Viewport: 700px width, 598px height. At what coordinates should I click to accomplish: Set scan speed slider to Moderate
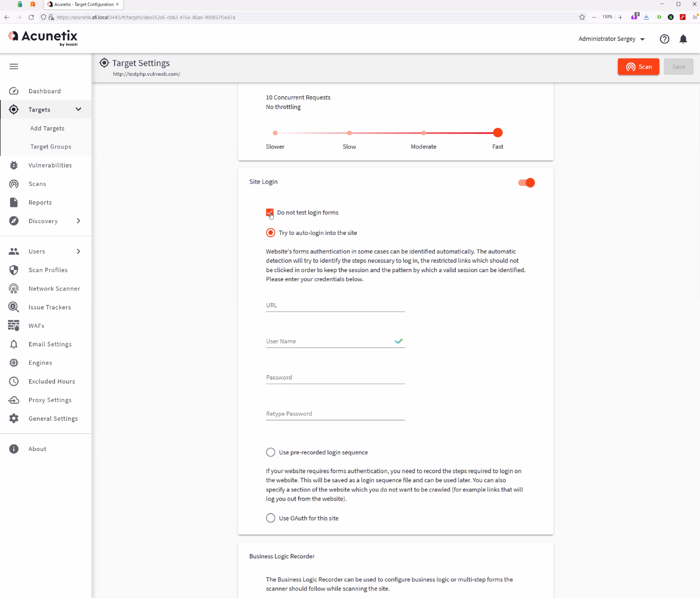click(x=423, y=133)
